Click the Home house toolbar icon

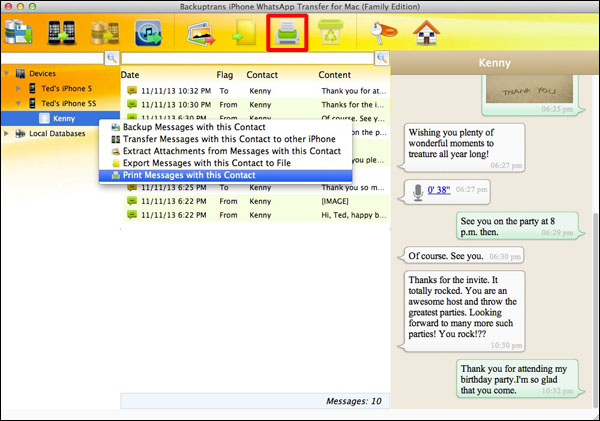pyautogui.click(x=426, y=33)
